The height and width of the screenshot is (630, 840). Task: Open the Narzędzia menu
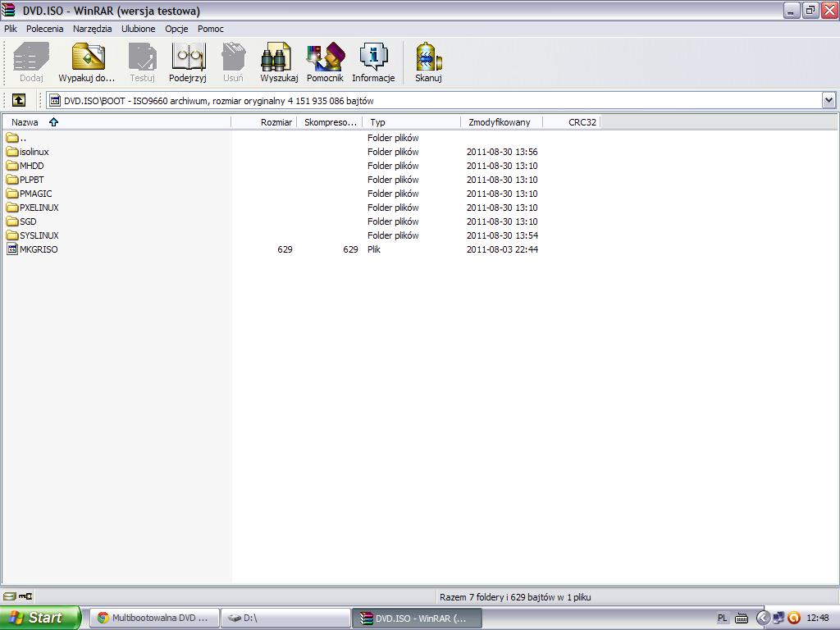point(92,29)
